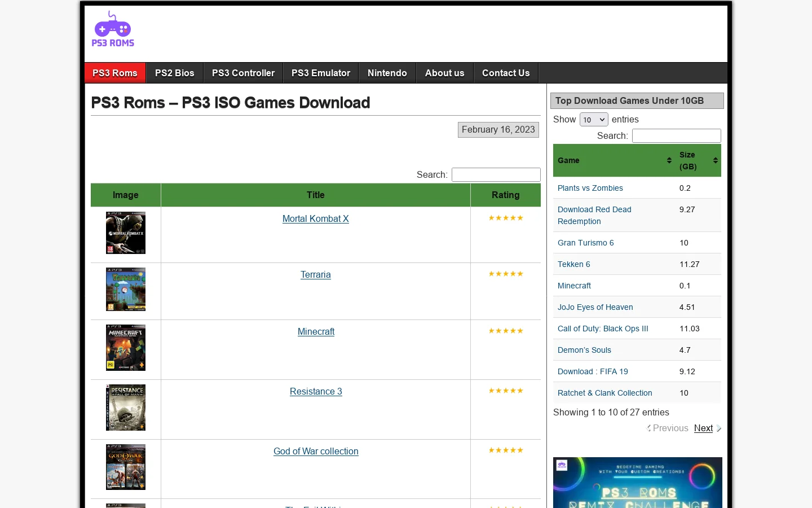The width and height of the screenshot is (812, 508).
Task: Open the Terraria title link
Action: coord(316,274)
